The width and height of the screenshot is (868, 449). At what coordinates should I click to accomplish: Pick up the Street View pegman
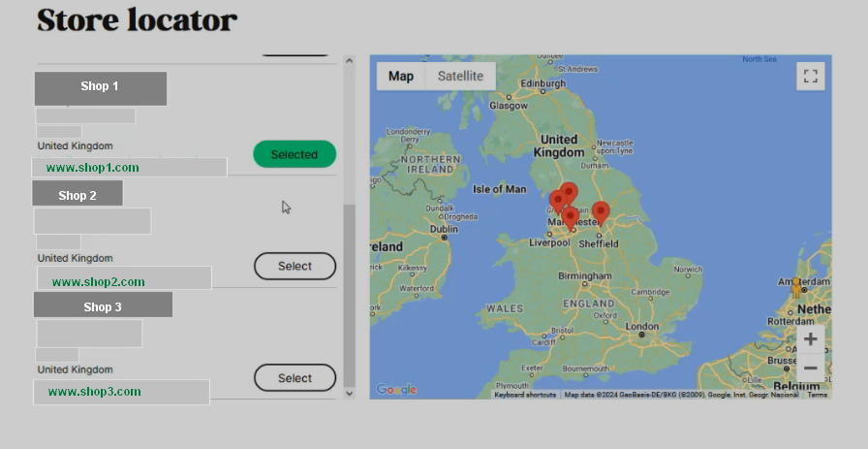[x=796, y=288]
